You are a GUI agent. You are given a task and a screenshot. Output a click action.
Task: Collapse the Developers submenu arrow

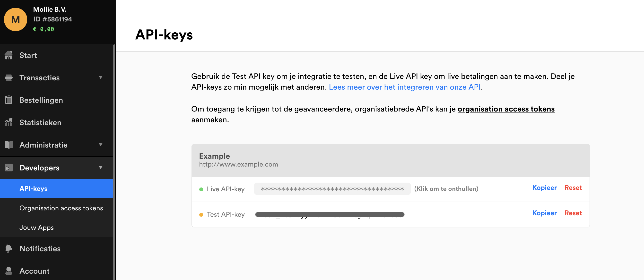(x=101, y=168)
